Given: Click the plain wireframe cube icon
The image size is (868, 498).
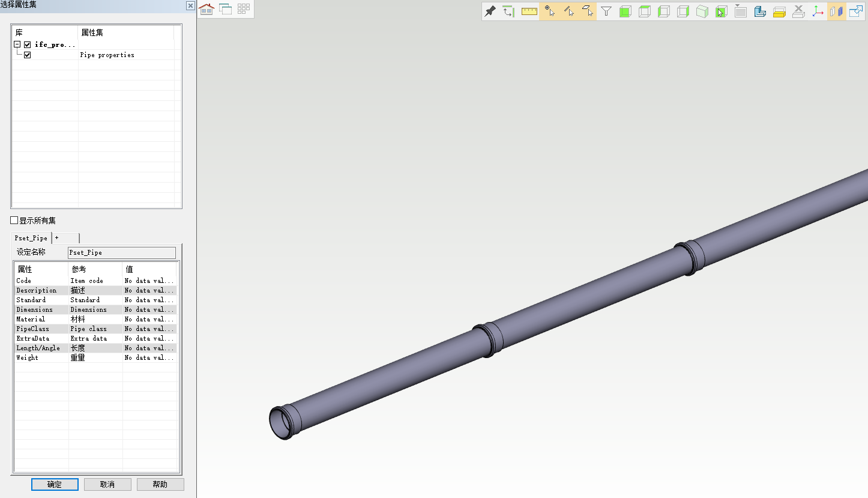Looking at the screenshot, I should (x=683, y=11).
